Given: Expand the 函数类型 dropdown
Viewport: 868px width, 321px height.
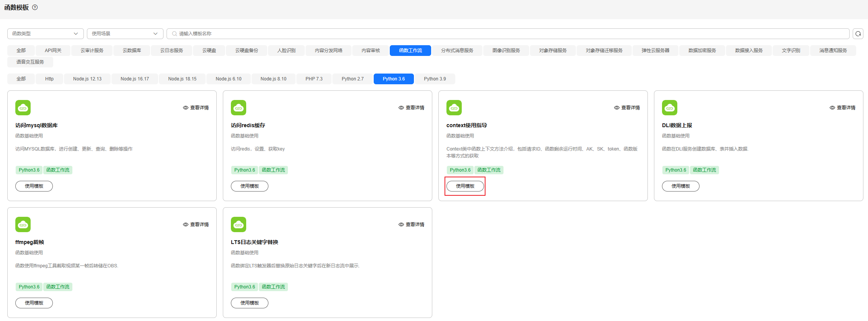Looking at the screenshot, I should coord(45,34).
